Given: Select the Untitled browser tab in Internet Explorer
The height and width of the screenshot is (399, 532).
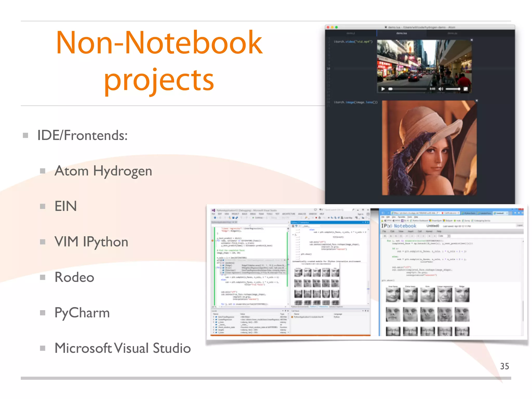Looking at the screenshot, I should 501,213.
